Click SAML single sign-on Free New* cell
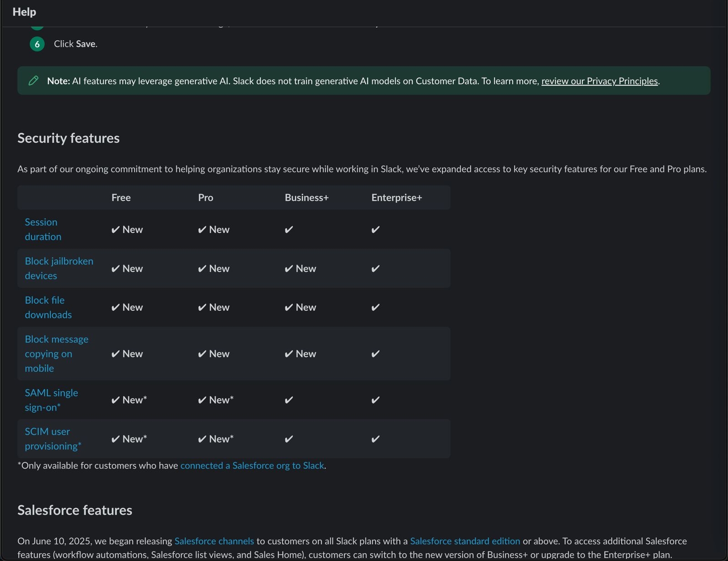The image size is (728, 561). 129,400
